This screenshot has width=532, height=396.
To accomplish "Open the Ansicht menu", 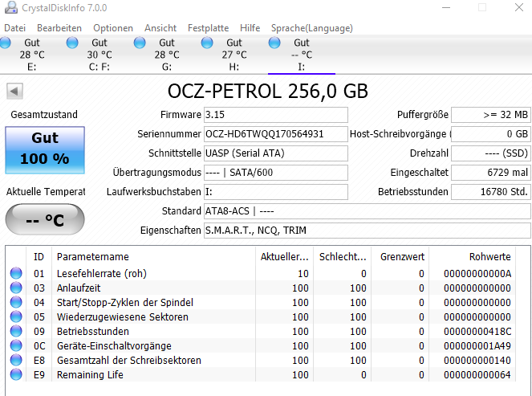I will [x=160, y=28].
